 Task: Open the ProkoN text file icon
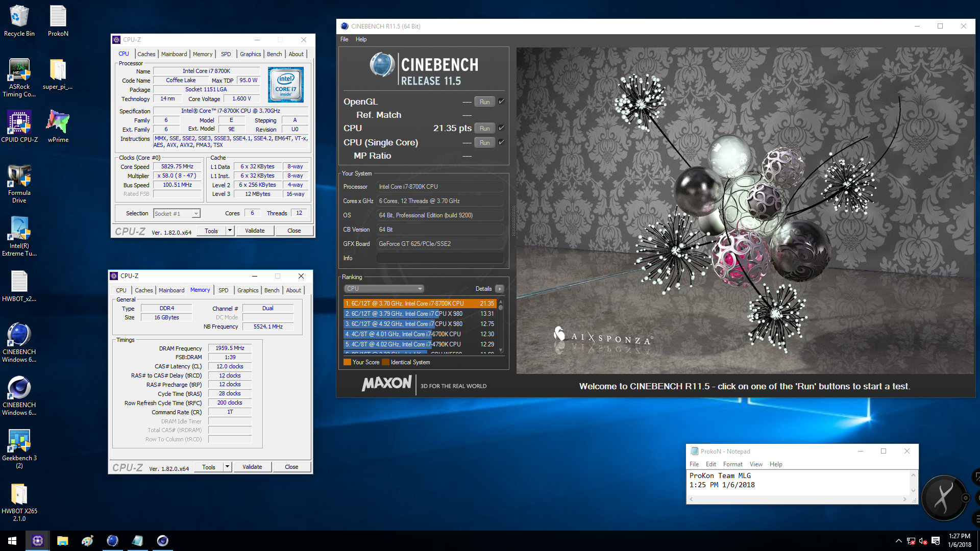pyautogui.click(x=58, y=20)
